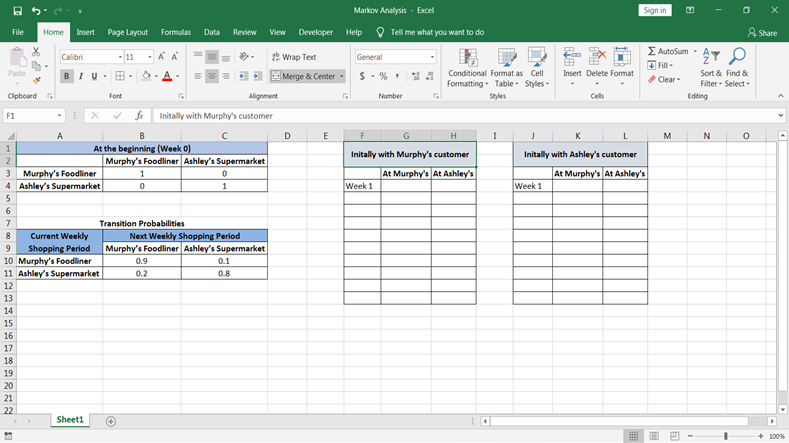Toggle Middle Align vertical alignment
789x443 pixels.
212,57
